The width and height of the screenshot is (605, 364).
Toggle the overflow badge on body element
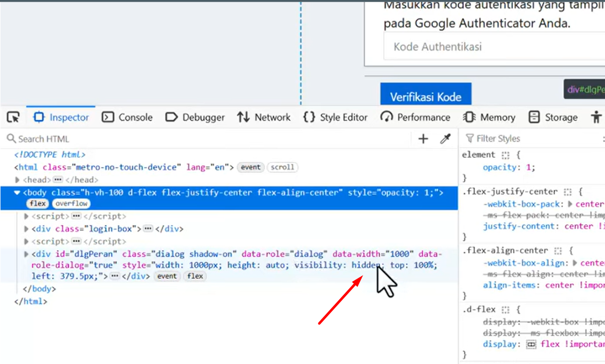(x=71, y=203)
